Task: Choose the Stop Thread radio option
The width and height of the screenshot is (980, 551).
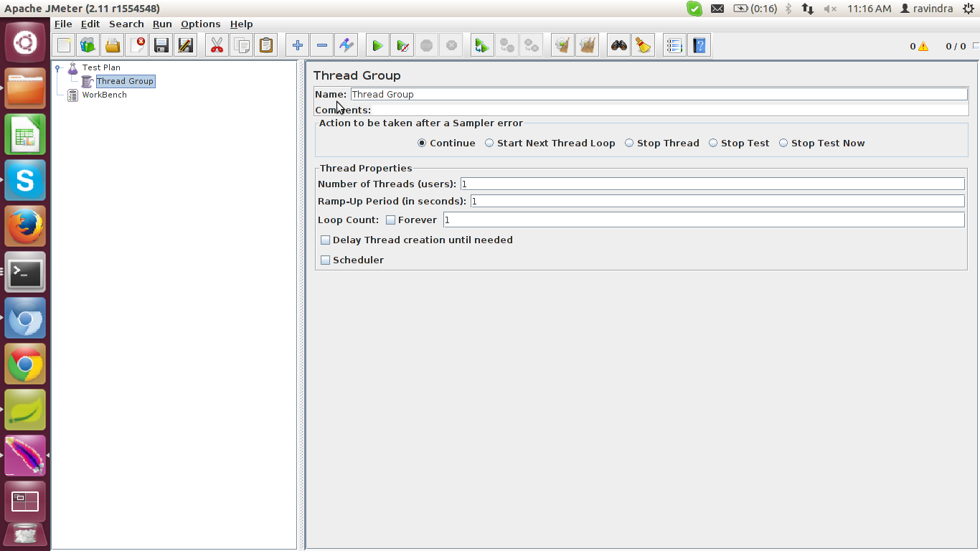Action: point(661,143)
